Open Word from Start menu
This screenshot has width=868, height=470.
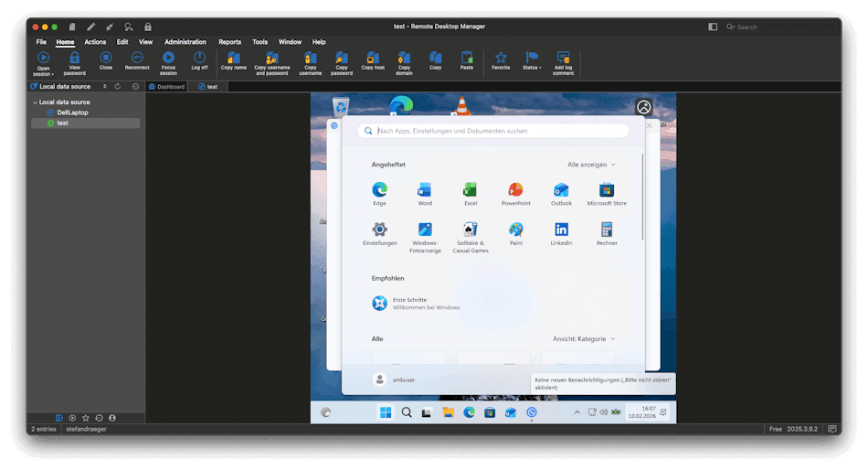point(425,194)
